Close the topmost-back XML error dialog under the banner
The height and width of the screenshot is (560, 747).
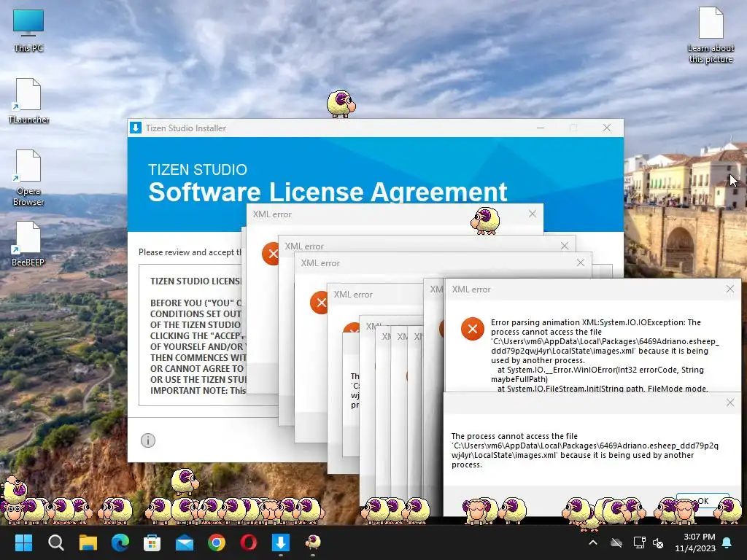click(x=532, y=214)
